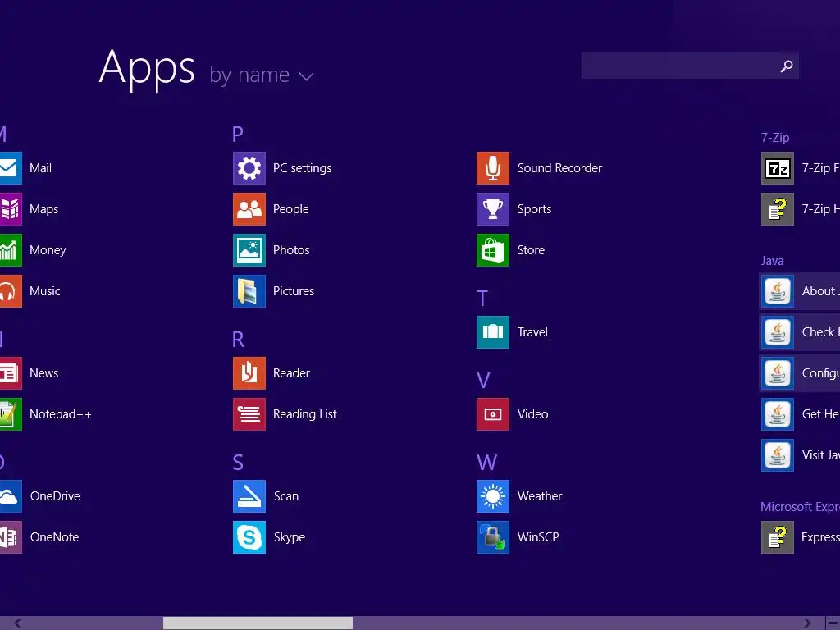Click the 'Weather' label
This screenshot has width=840, height=630.
point(540,496)
